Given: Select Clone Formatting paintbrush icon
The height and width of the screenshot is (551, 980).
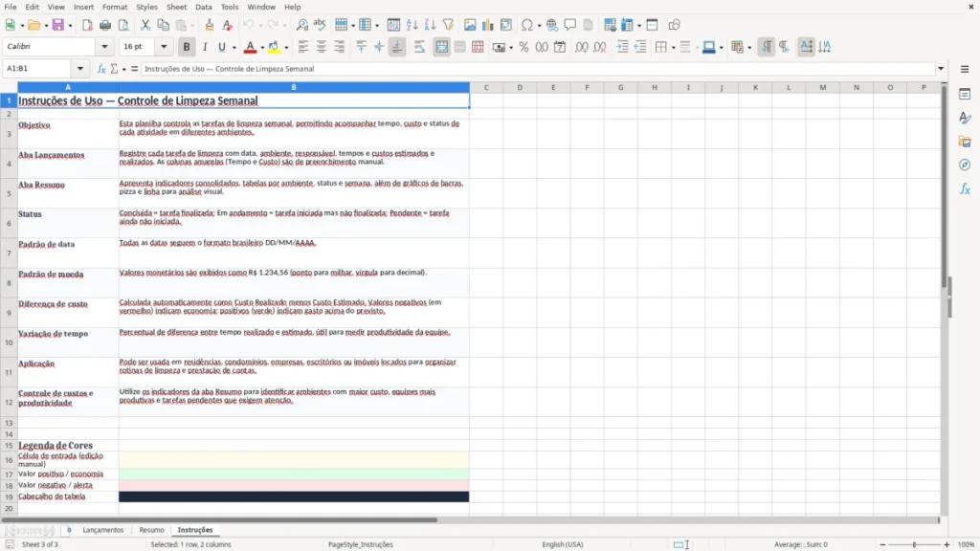Looking at the screenshot, I should click(210, 25).
